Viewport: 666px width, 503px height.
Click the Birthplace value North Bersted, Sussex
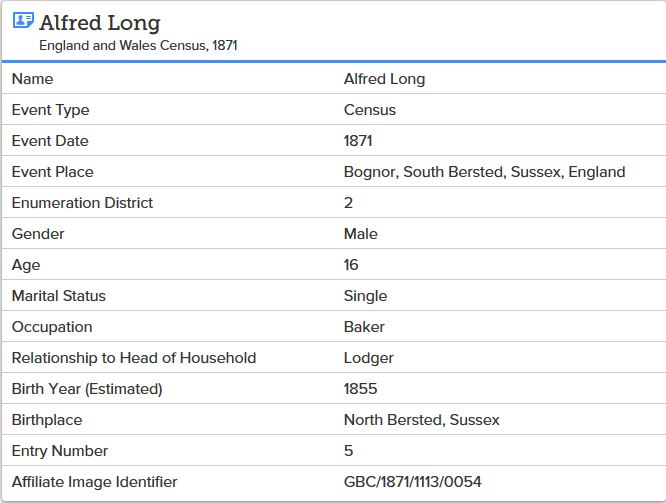click(421, 420)
